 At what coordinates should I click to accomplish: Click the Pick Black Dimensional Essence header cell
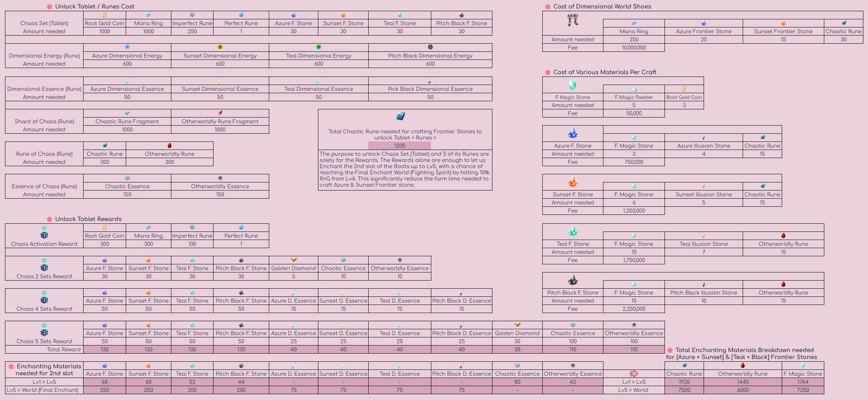click(x=430, y=89)
